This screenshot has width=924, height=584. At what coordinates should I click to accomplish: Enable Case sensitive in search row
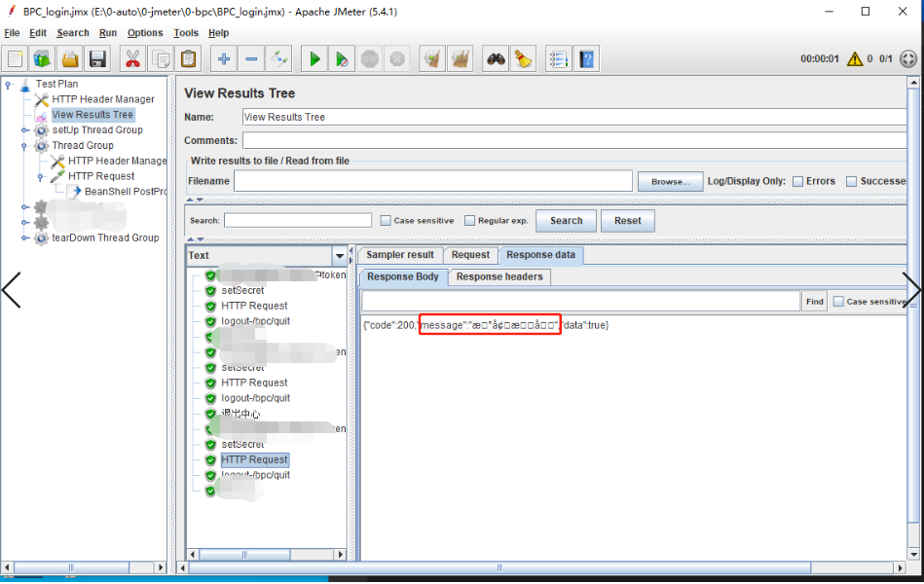[x=386, y=220]
